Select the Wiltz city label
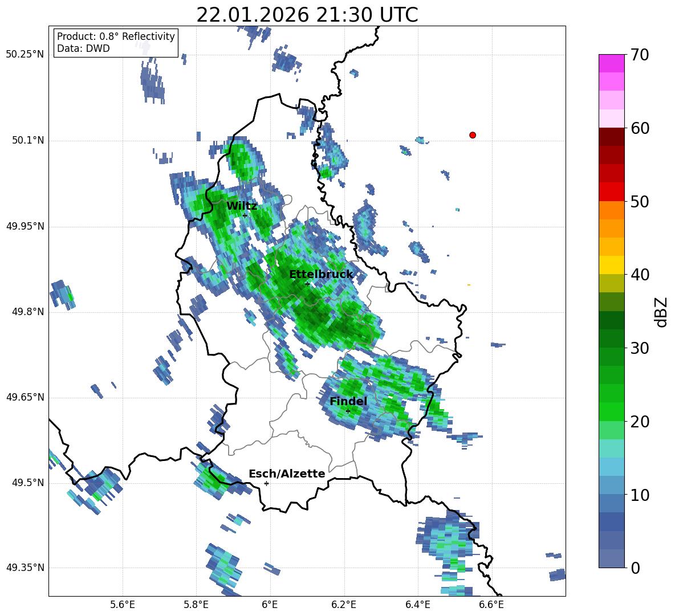Viewport: 675px width, 616px height. [242, 206]
